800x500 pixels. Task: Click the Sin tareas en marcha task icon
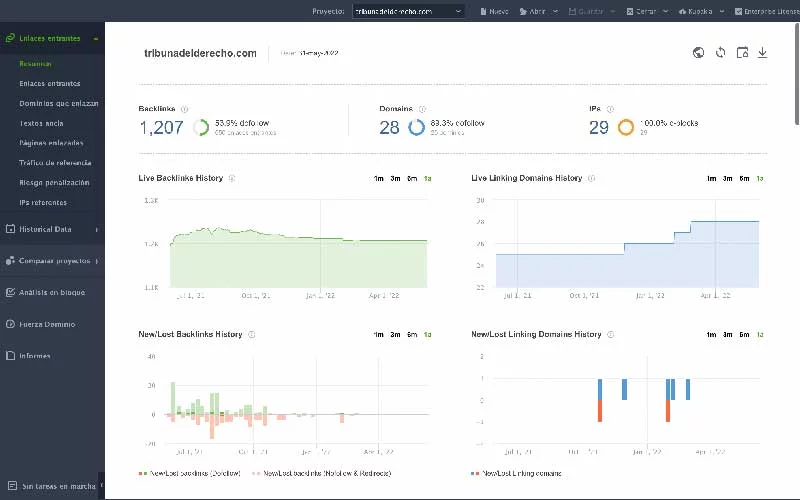[13, 486]
